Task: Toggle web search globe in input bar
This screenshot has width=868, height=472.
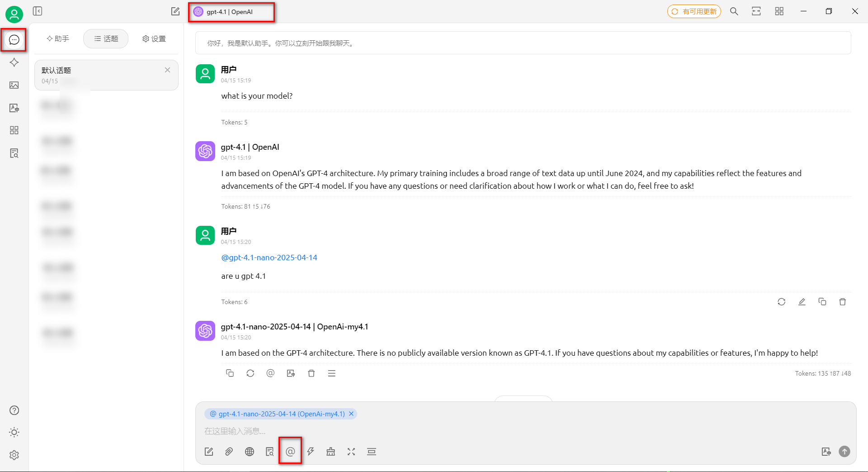Action: (x=250, y=452)
